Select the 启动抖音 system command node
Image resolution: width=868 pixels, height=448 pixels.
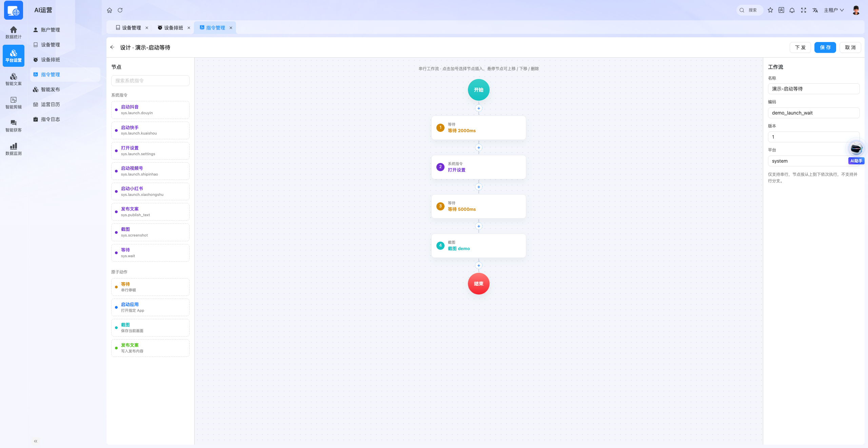pyautogui.click(x=150, y=110)
